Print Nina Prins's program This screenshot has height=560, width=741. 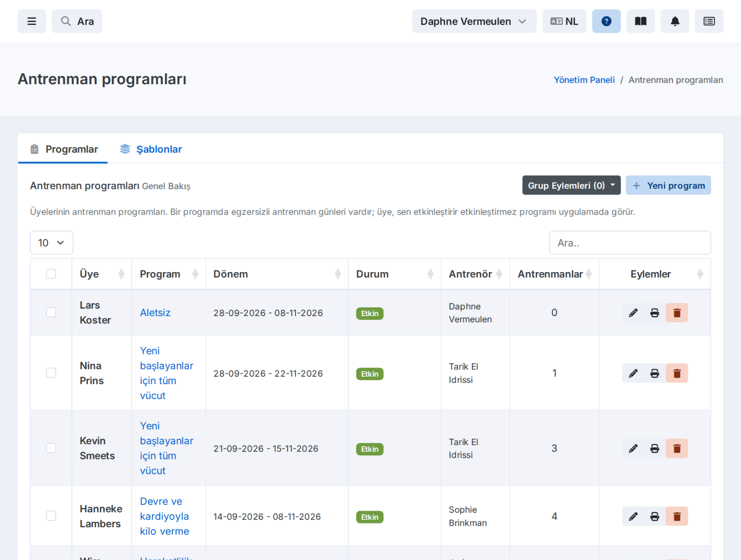pos(654,373)
